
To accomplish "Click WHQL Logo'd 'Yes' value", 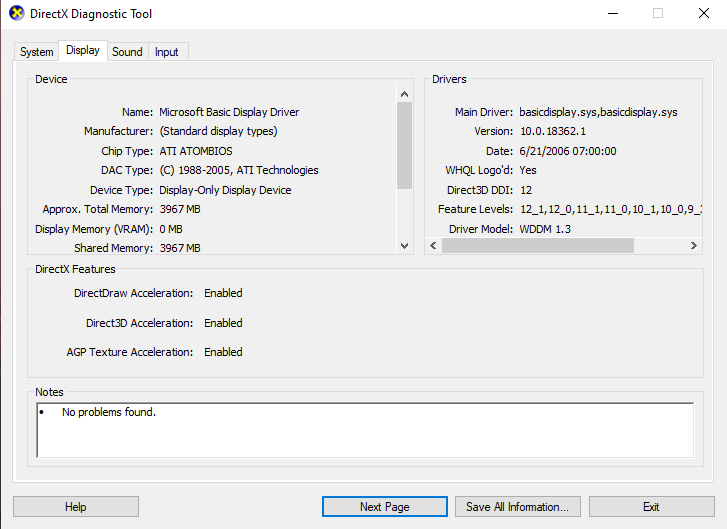I will pos(528,170).
